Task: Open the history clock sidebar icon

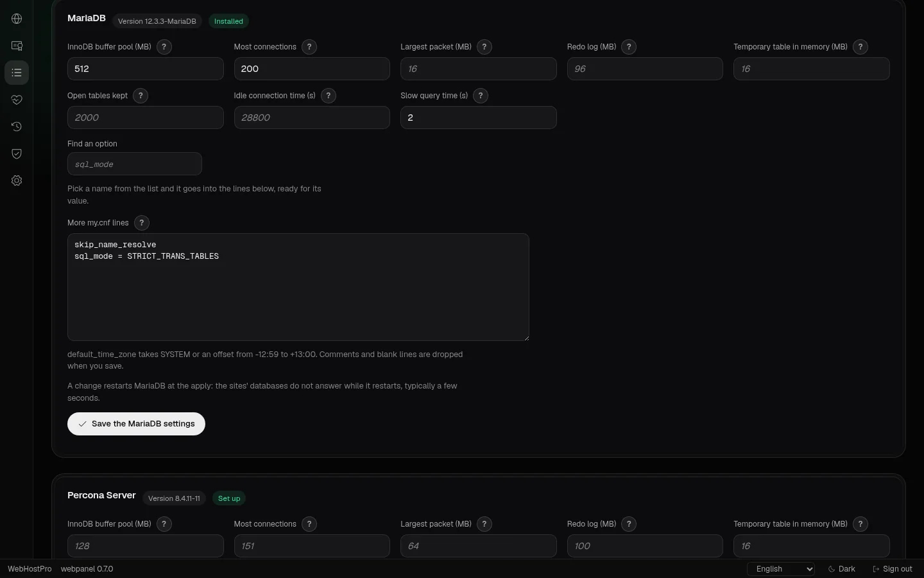Action: point(17,127)
